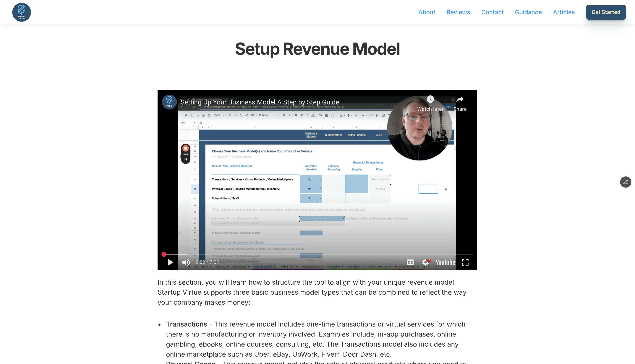Mute the video volume

coord(186,262)
